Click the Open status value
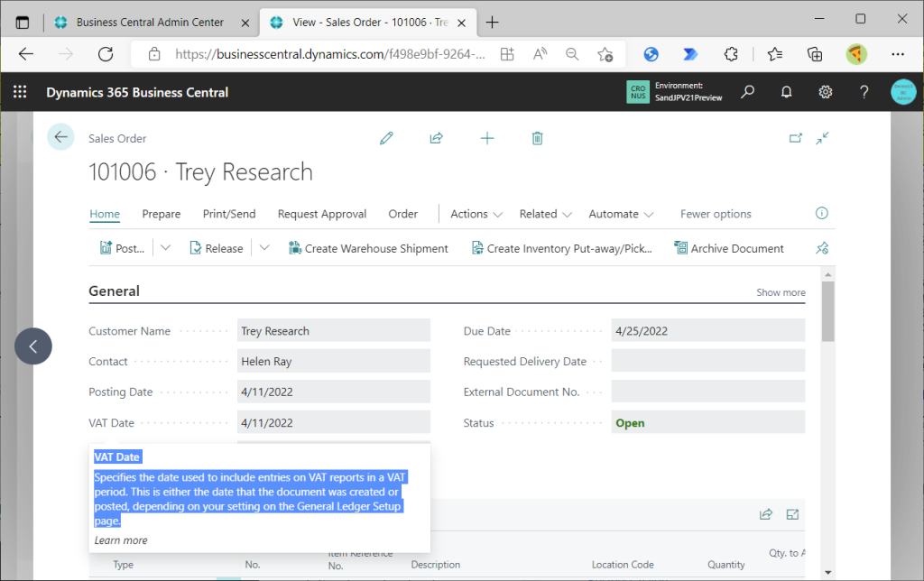This screenshot has width=924, height=581. 630,422
